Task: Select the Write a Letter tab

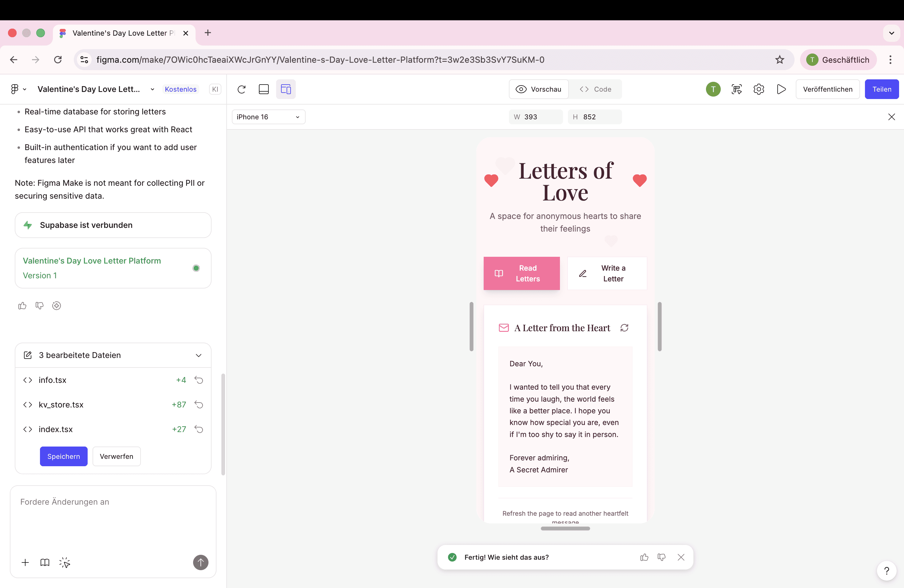Action: pyautogui.click(x=607, y=273)
